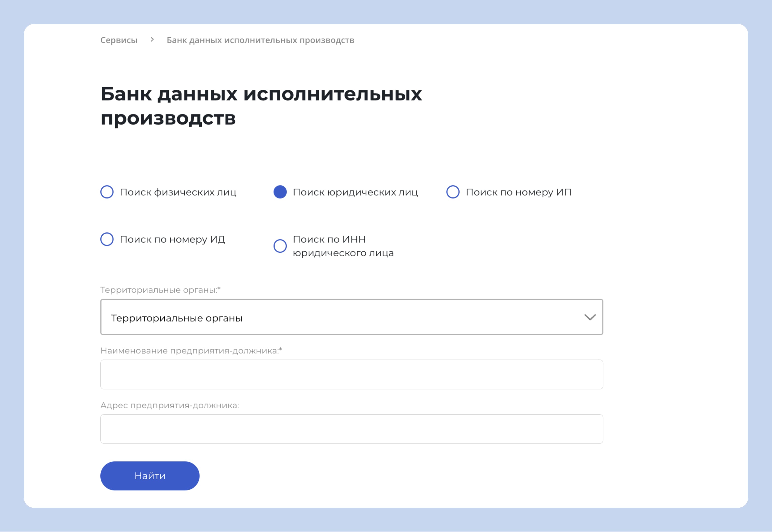Click the Найти search button
Viewport: 772px width, 532px height.
pos(150,476)
